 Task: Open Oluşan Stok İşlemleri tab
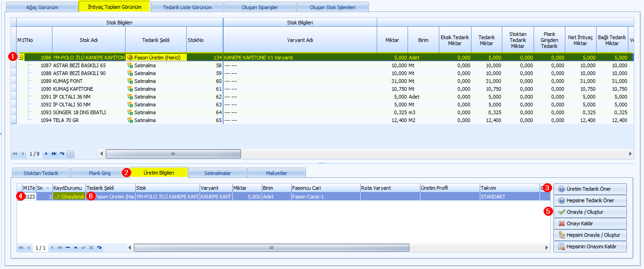pos(333,7)
